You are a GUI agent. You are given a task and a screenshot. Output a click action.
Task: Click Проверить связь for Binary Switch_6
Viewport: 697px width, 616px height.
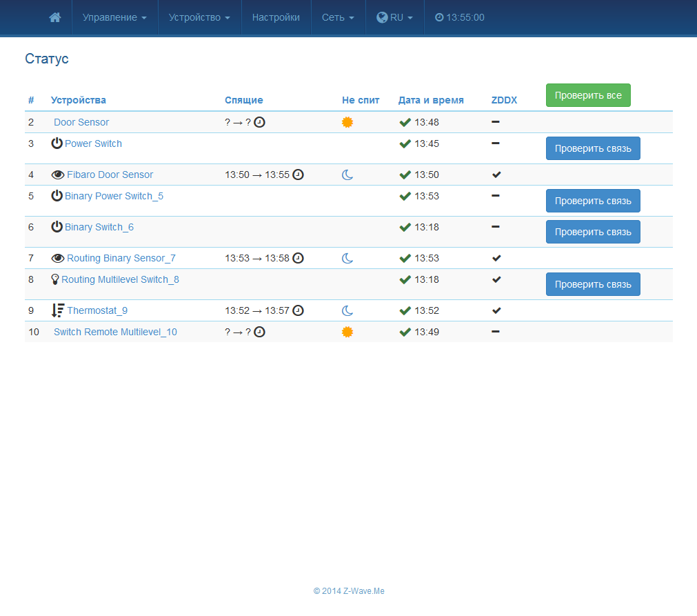coord(593,232)
